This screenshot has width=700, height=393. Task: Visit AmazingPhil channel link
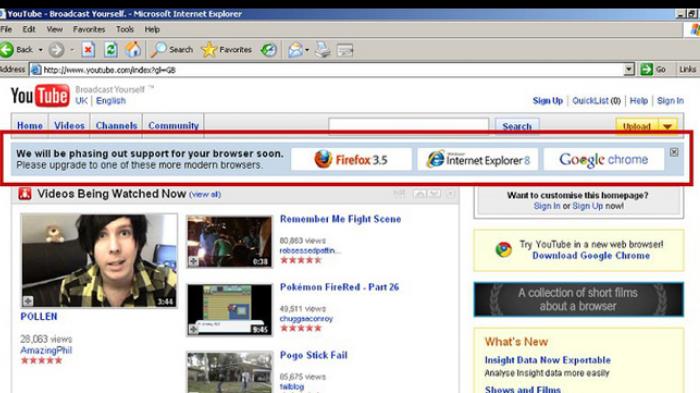point(46,350)
